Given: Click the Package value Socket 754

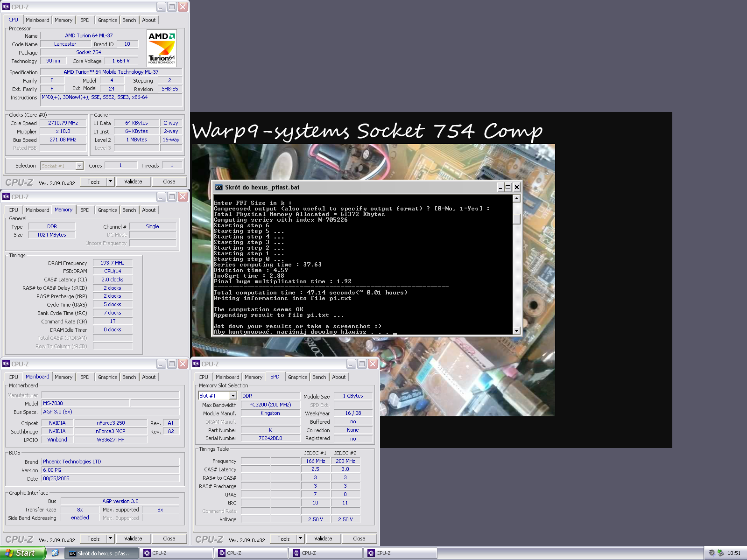Looking at the screenshot, I should click(x=89, y=53).
